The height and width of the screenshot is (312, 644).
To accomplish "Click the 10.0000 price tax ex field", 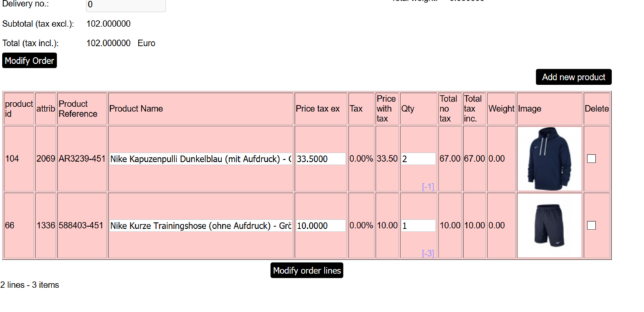I will [x=320, y=226].
